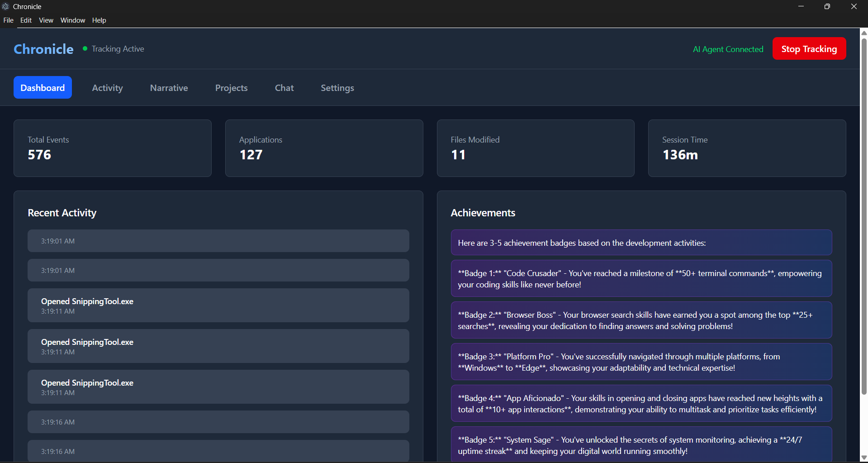Image resolution: width=868 pixels, height=463 pixels.
Task: Open the Edit menu
Action: pyautogui.click(x=26, y=20)
